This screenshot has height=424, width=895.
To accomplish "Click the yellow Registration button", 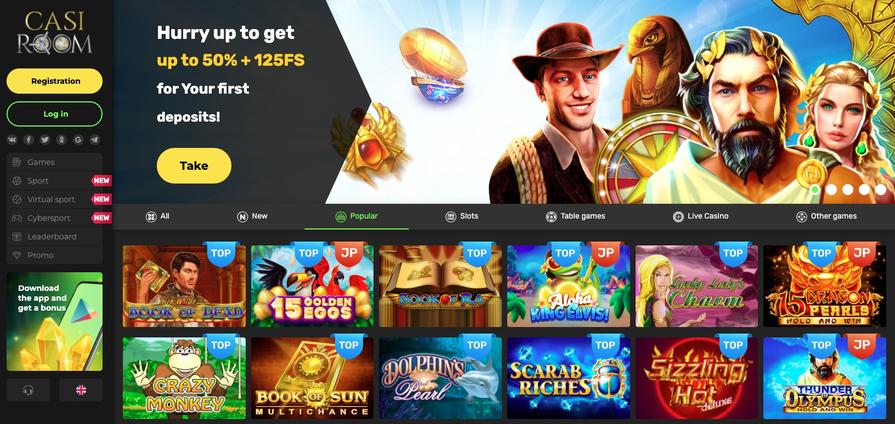I will (x=55, y=81).
